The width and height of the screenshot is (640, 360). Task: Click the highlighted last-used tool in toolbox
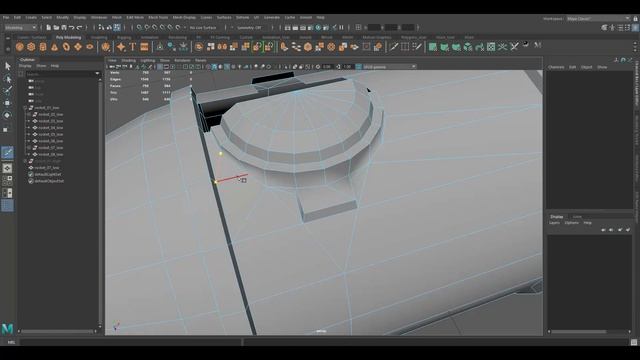(7, 153)
